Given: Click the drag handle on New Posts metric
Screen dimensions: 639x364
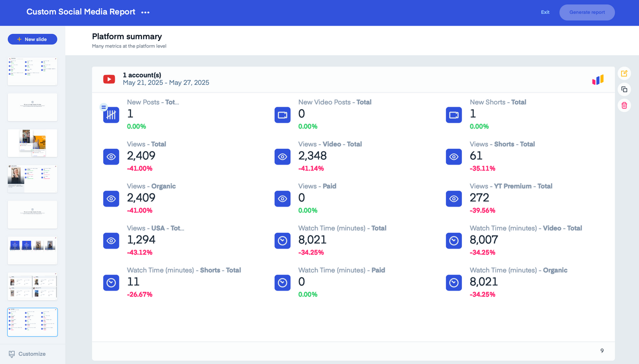Looking at the screenshot, I should click(104, 107).
